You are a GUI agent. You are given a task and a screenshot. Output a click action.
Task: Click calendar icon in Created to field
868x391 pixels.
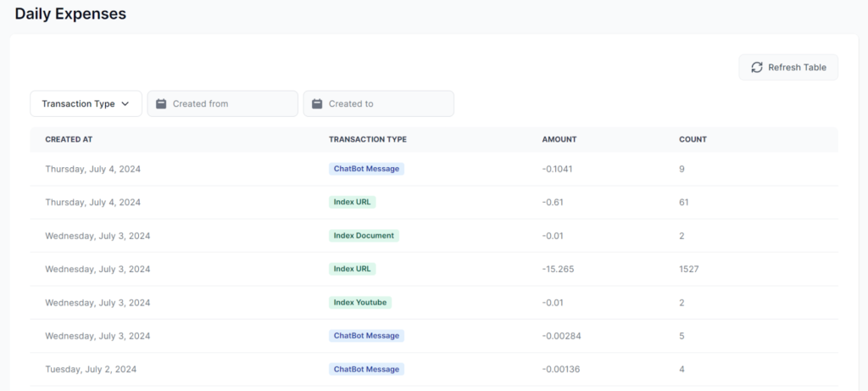pyautogui.click(x=317, y=103)
